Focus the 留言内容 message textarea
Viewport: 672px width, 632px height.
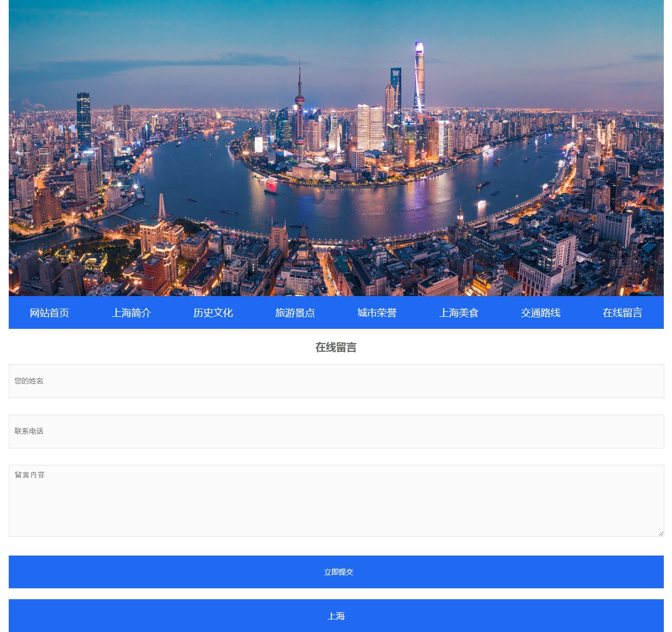tap(336, 501)
